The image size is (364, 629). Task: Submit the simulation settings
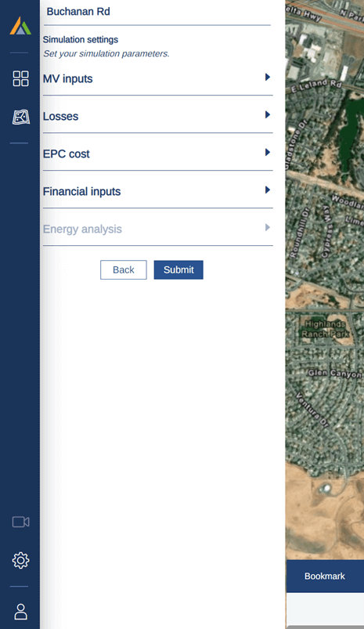pyautogui.click(x=178, y=270)
